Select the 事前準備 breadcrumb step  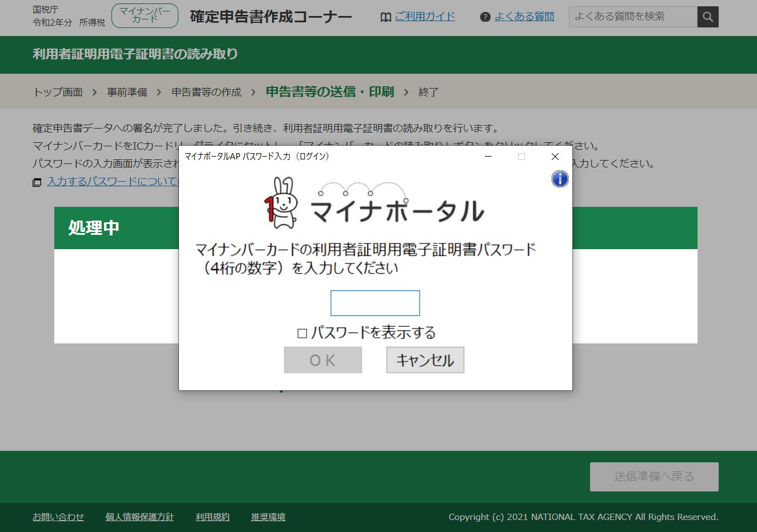click(127, 92)
